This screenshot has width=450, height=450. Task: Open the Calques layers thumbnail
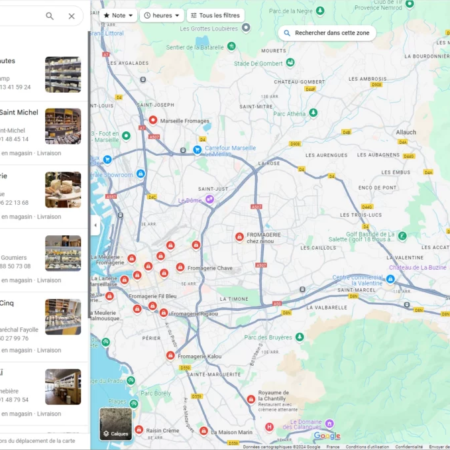pyautogui.click(x=116, y=423)
